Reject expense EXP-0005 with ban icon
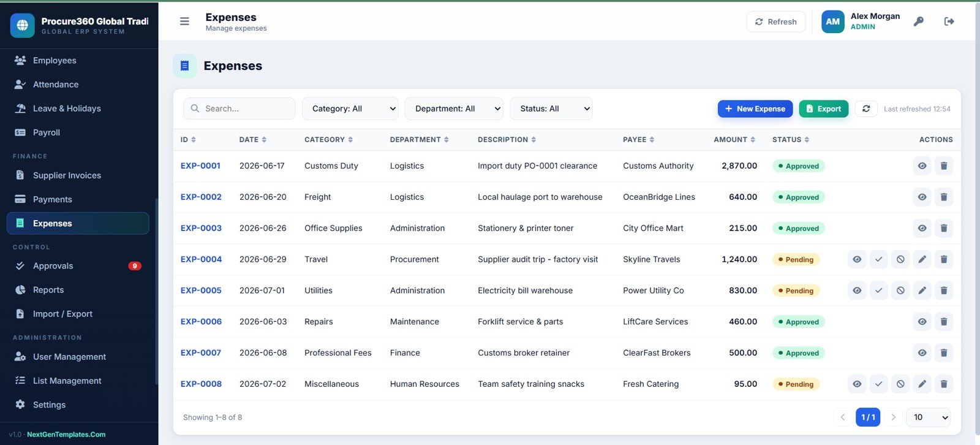This screenshot has width=980, height=445. coord(900,291)
